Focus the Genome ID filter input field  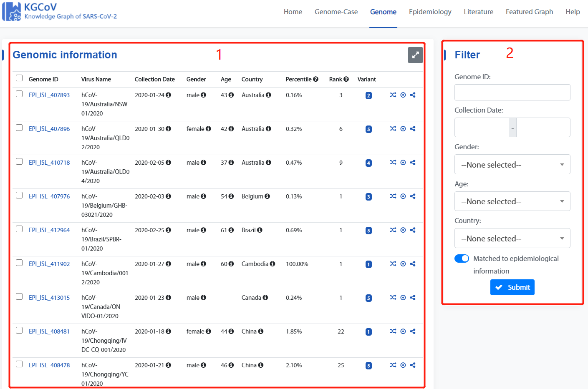pyautogui.click(x=512, y=93)
